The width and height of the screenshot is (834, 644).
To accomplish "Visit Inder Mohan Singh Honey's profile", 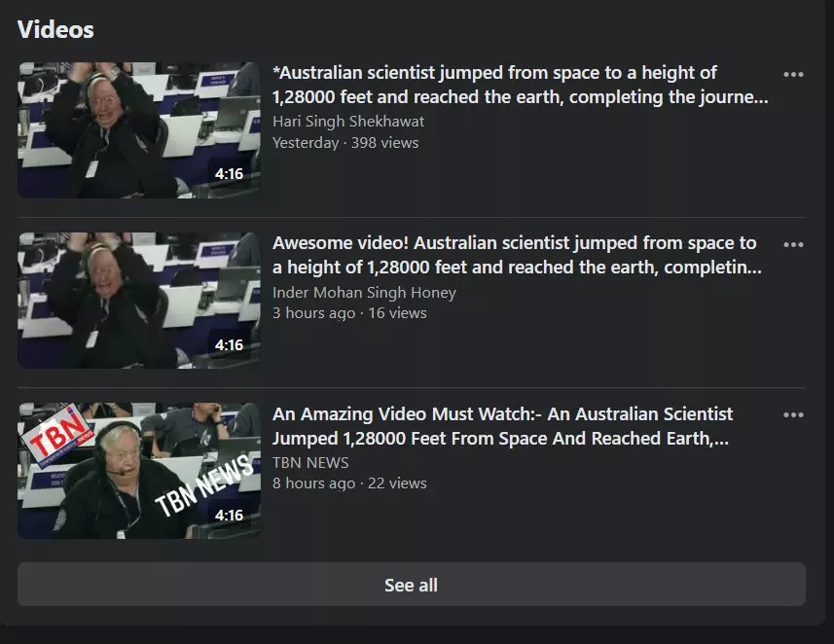I will coord(364,293).
